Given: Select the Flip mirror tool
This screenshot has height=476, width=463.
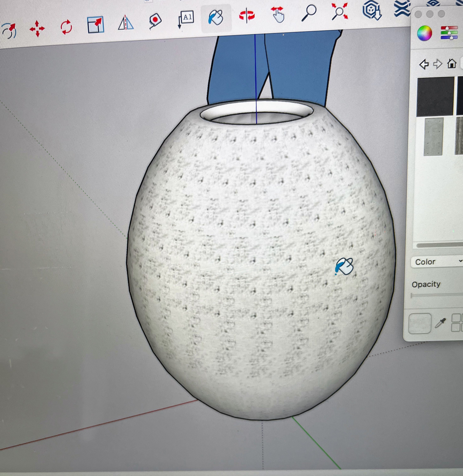Looking at the screenshot, I should 126,23.
